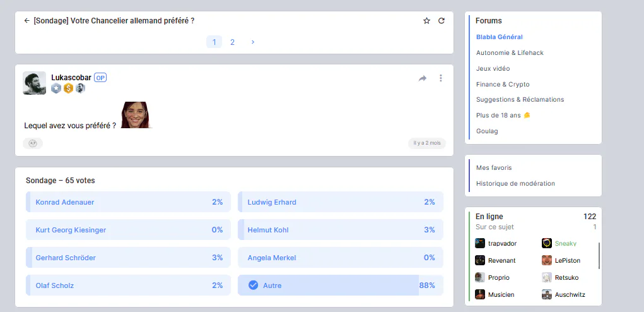Vote for Gerhard Schröder in the poll
The height and width of the screenshot is (312, 644).
pos(128,258)
